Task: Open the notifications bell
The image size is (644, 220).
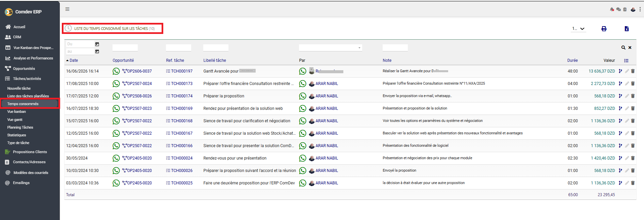Action: 612,9
